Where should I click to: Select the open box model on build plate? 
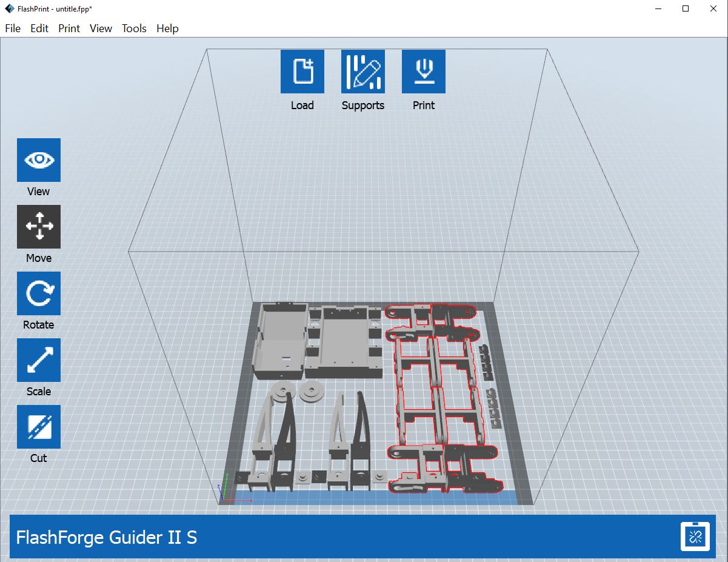[280, 340]
